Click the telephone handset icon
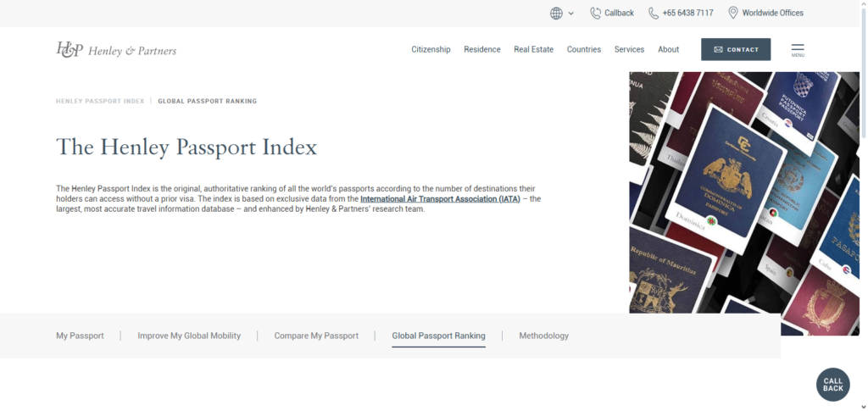868x411 pixels. click(654, 14)
